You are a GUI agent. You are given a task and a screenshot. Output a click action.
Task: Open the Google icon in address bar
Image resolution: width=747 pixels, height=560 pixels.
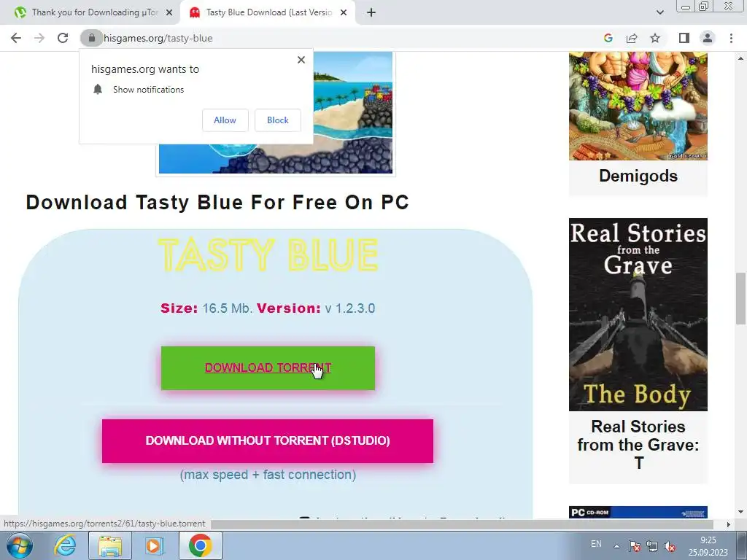(608, 38)
